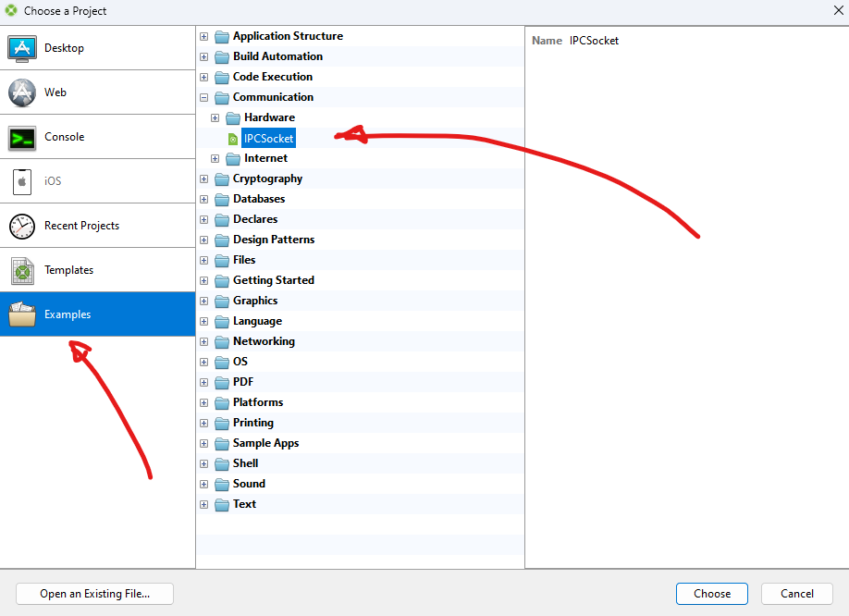This screenshot has width=849, height=616.
Task: Click the Graphics folder icon
Action: [x=222, y=302]
